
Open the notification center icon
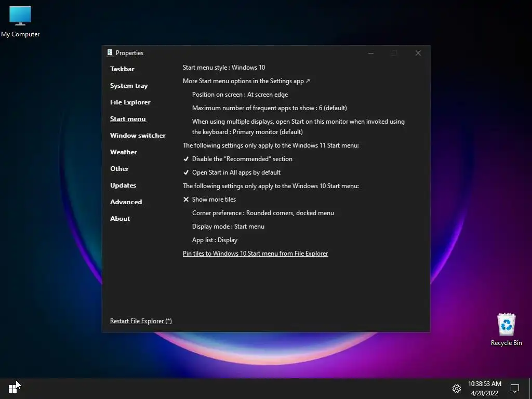(x=515, y=389)
